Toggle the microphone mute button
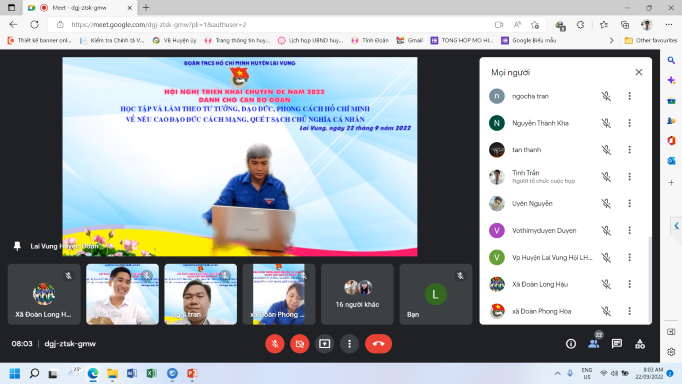This screenshot has width=682, height=384. tap(275, 344)
